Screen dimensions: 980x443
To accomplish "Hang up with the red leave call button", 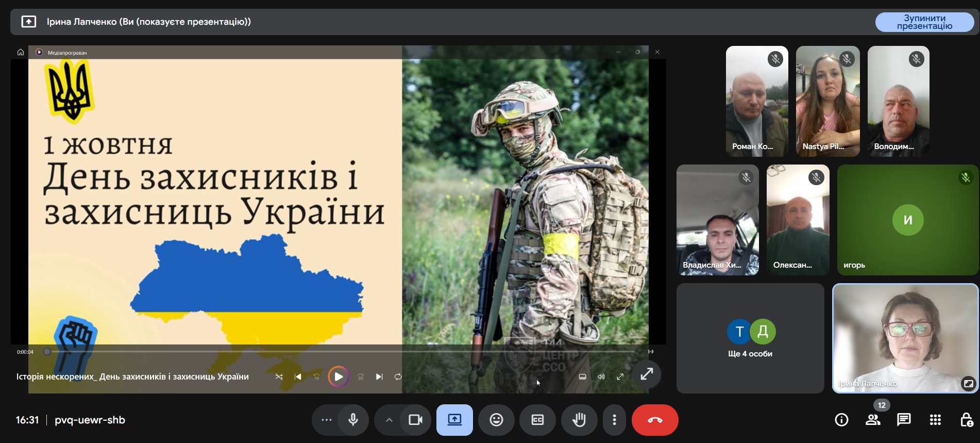I will click(x=655, y=420).
